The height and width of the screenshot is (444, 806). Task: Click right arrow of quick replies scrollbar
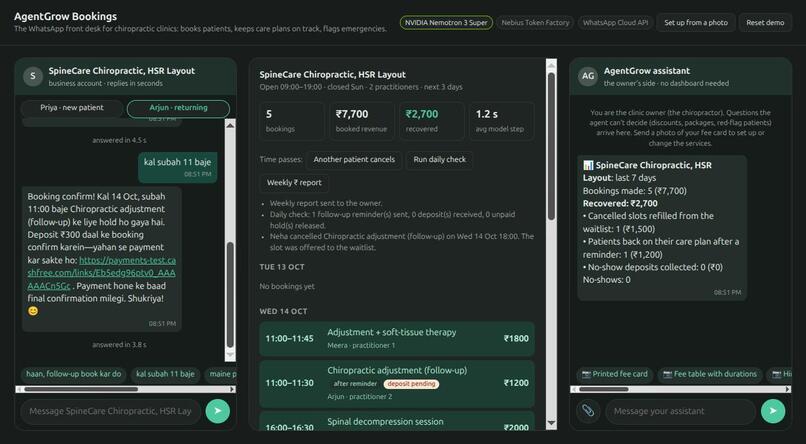click(x=232, y=390)
